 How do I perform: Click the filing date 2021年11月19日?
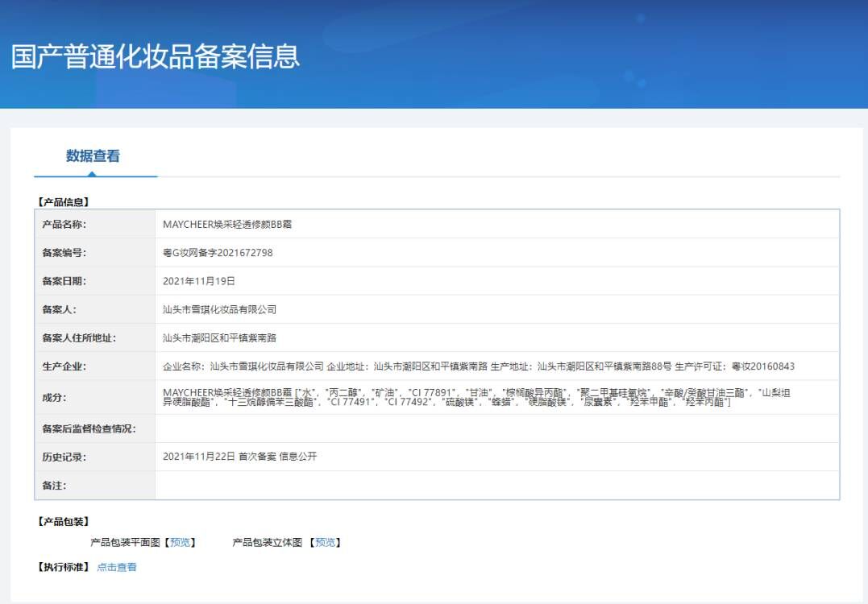pos(199,281)
